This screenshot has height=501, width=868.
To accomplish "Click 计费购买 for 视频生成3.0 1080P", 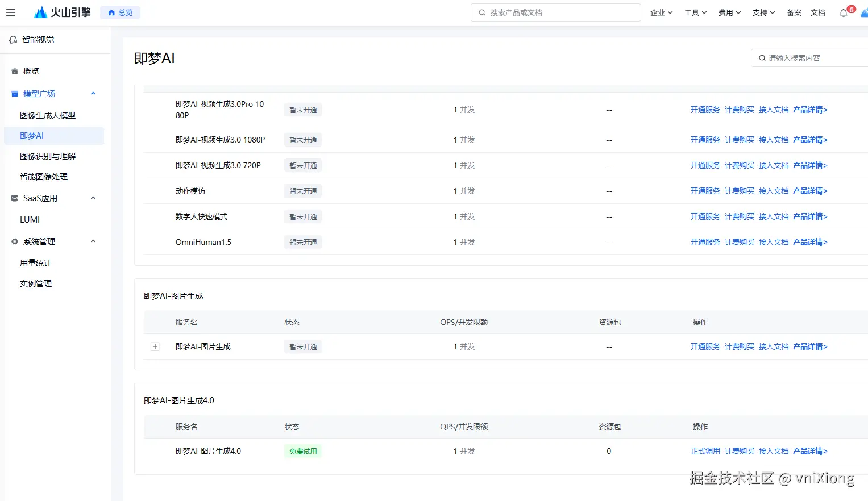I will pyautogui.click(x=740, y=140).
